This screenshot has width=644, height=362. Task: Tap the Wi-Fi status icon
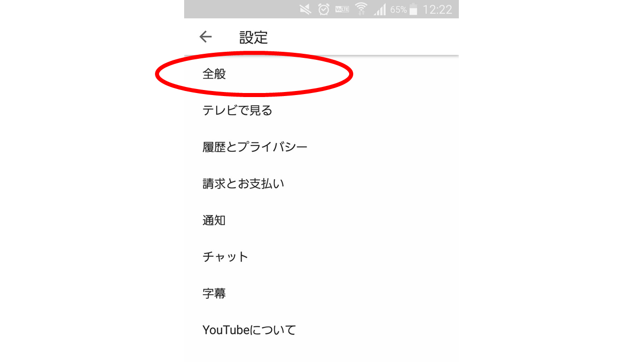click(361, 9)
